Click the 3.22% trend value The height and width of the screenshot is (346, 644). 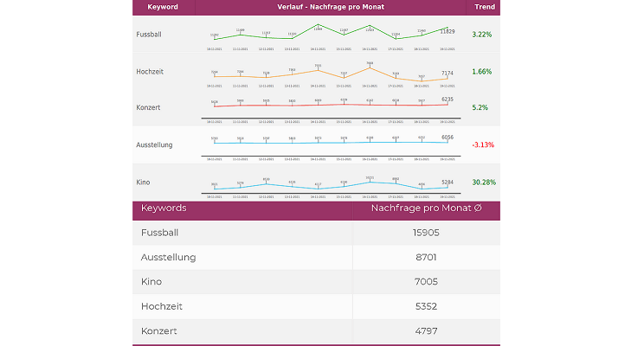[x=482, y=35]
